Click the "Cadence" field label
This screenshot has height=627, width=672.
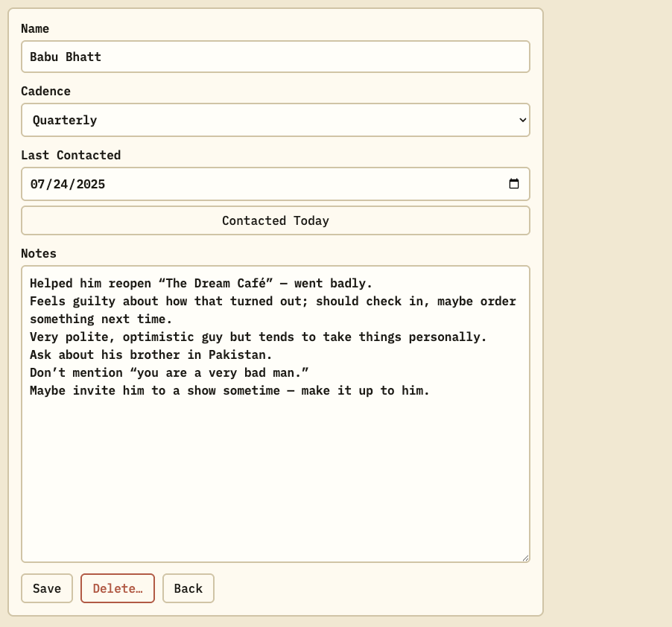pyautogui.click(x=45, y=91)
